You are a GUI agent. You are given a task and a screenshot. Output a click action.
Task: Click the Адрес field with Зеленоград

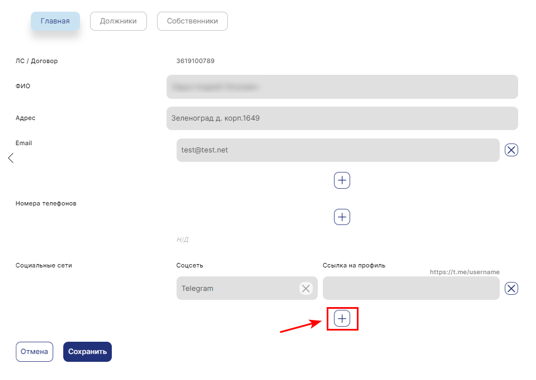342,118
